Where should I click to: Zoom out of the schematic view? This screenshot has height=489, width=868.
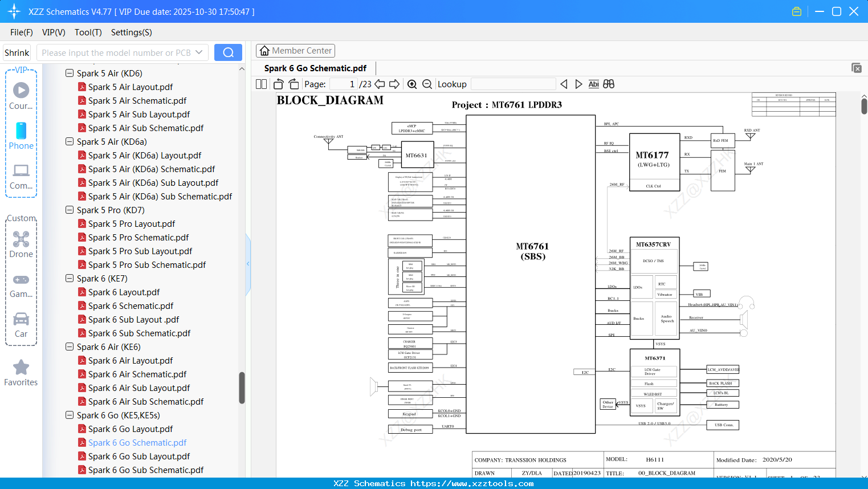point(427,84)
